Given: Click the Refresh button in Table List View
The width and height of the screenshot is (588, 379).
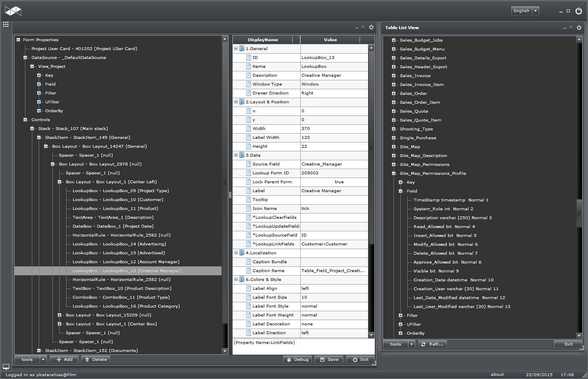Looking at the screenshot, I should click(x=432, y=344).
